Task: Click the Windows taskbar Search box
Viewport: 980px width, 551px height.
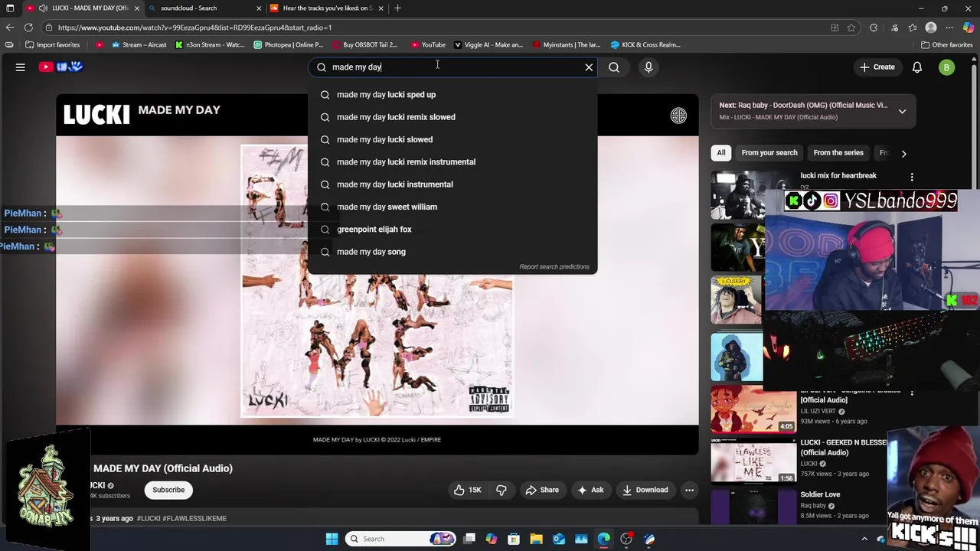Action: 400,539
